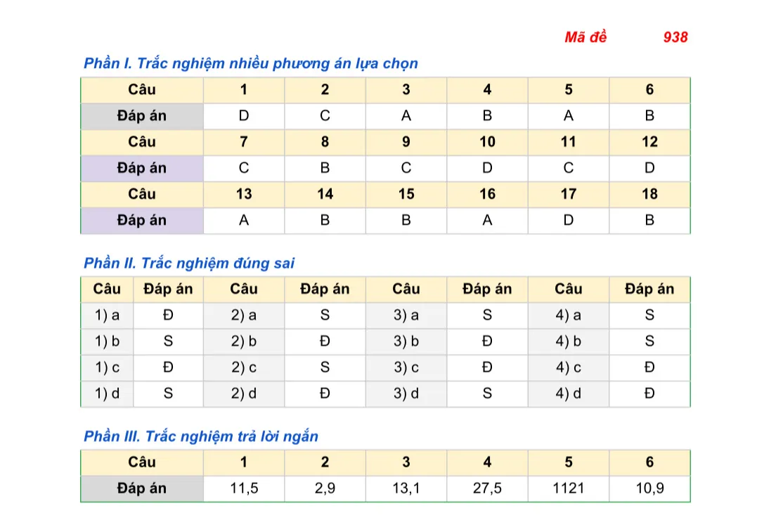Click the 1) a row label
783x532 pixels.
click(x=107, y=316)
